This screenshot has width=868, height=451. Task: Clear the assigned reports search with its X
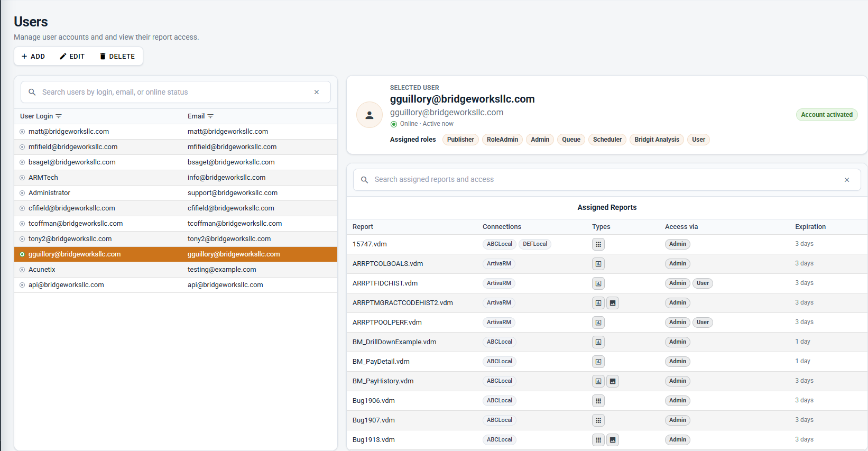(847, 180)
